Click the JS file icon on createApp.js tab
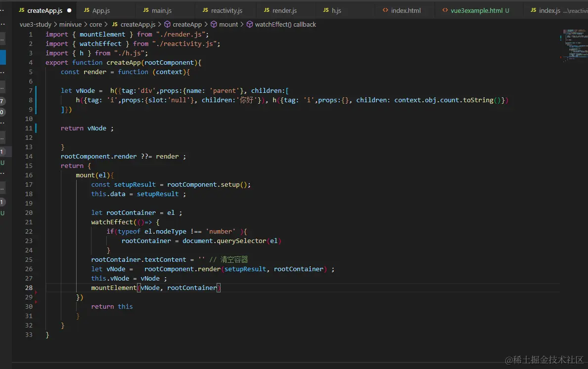588x369 pixels. (x=21, y=10)
